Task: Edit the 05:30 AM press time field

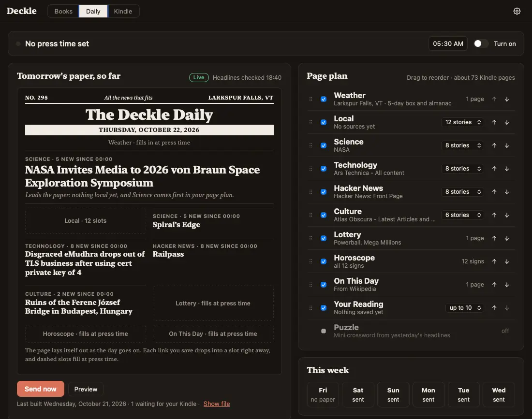Action: 448,43
